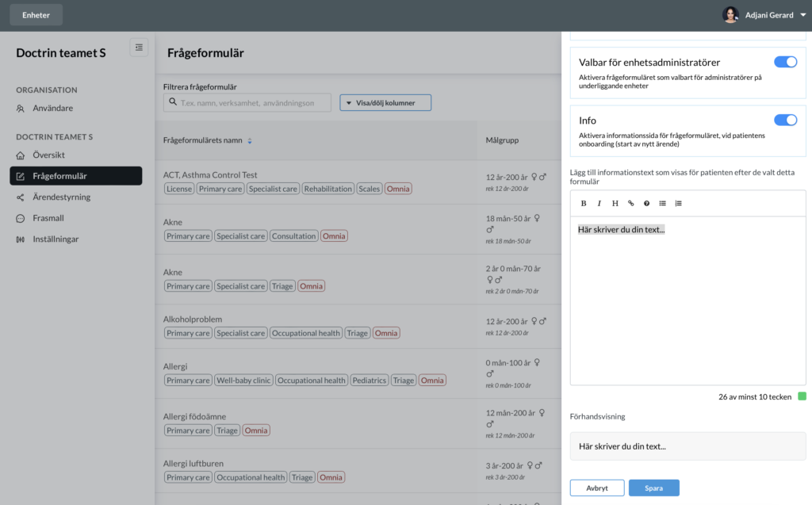Image resolution: width=812 pixels, height=505 pixels.
Task: Apply italic formatting in text editor
Action: 599,204
